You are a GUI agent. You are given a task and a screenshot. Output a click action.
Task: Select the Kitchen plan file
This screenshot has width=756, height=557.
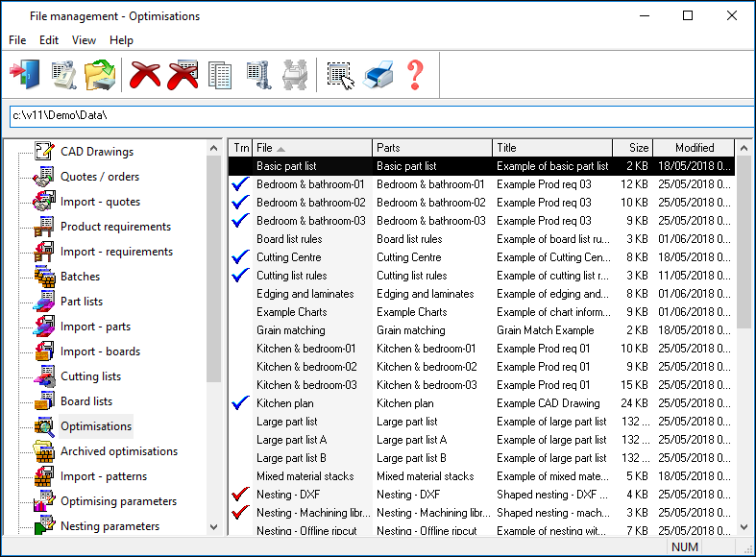[x=285, y=403]
